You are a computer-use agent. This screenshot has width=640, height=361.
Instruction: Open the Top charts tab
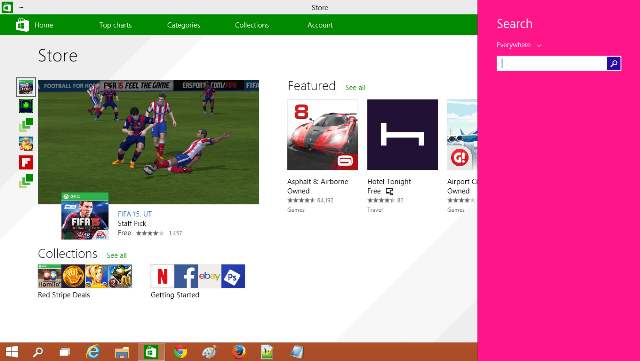[x=116, y=25]
